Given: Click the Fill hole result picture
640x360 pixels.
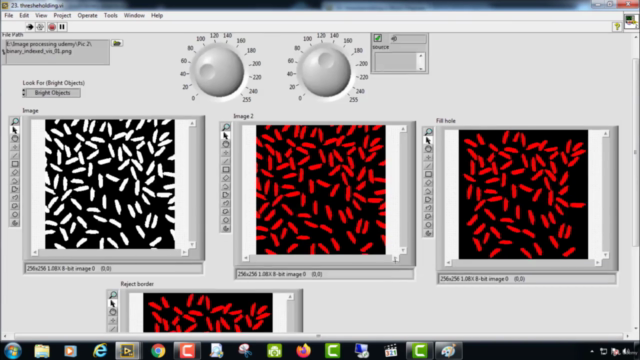Looking at the screenshot, I should coord(523,194).
